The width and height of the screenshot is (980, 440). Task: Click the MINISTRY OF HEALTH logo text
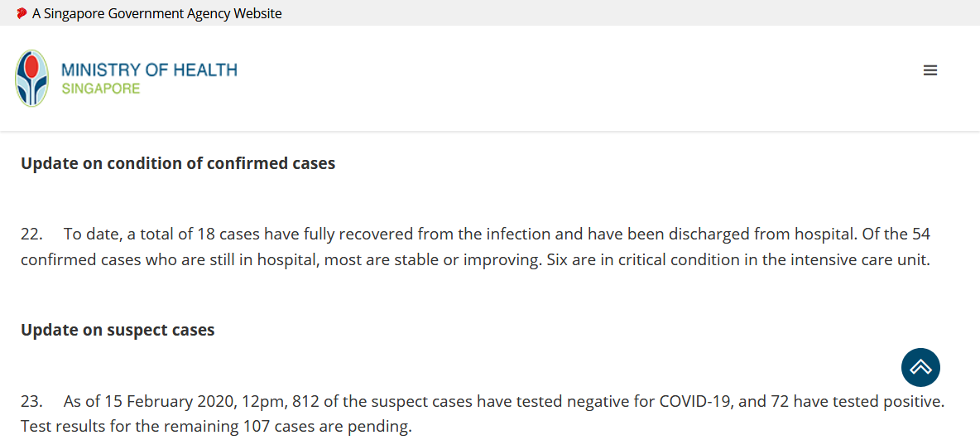point(149,70)
